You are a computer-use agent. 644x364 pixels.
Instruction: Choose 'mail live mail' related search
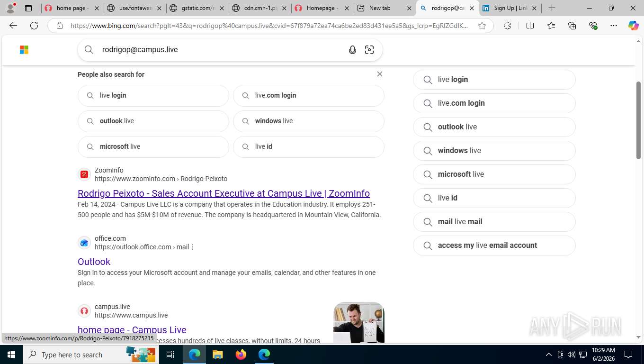pyautogui.click(x=494, y=222)
